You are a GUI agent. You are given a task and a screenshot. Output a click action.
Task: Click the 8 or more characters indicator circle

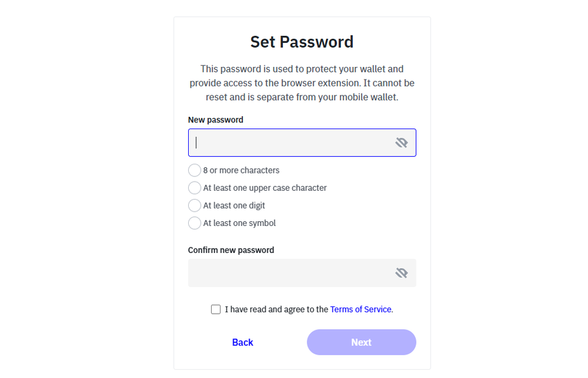pyautogui.click(x=194, y=170)
